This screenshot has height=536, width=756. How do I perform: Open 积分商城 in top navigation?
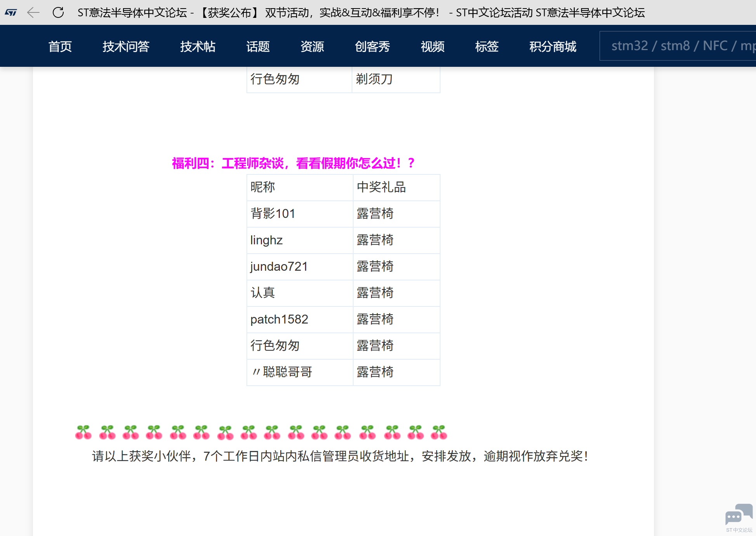click(x=553, y=46)
